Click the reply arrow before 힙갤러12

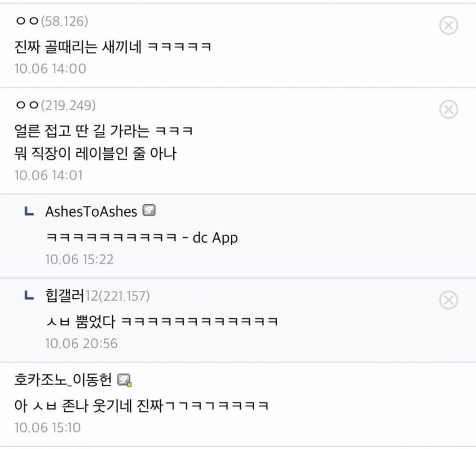point(29,296)
